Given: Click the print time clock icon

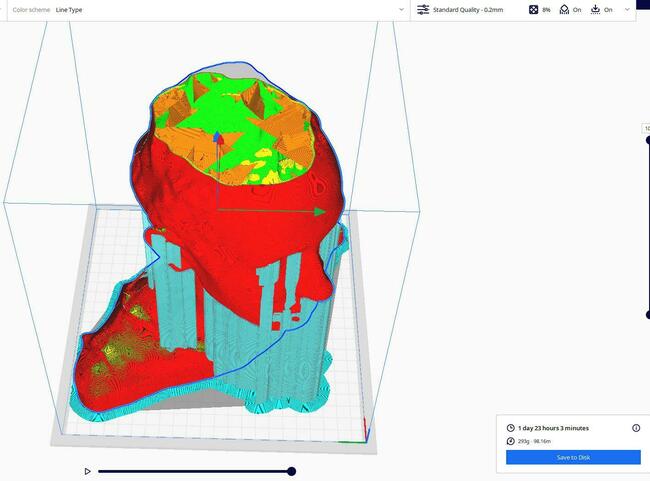Looking at the screenshot, I should pos(511,428).
